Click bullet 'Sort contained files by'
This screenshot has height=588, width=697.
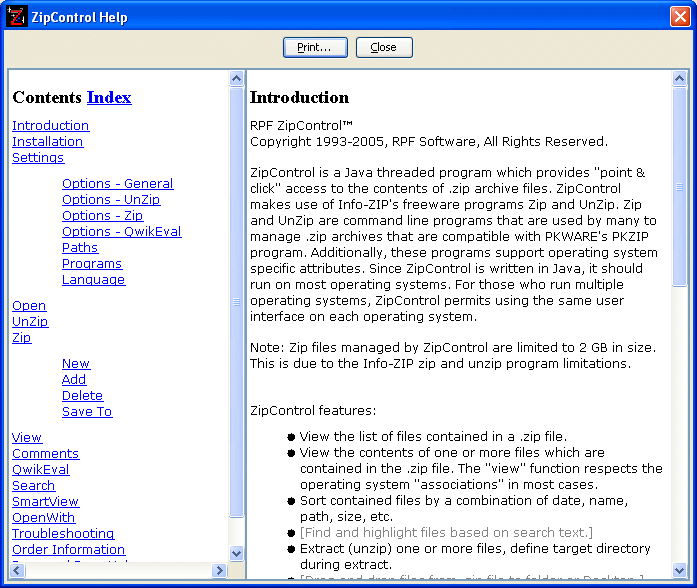pos(464,509)
